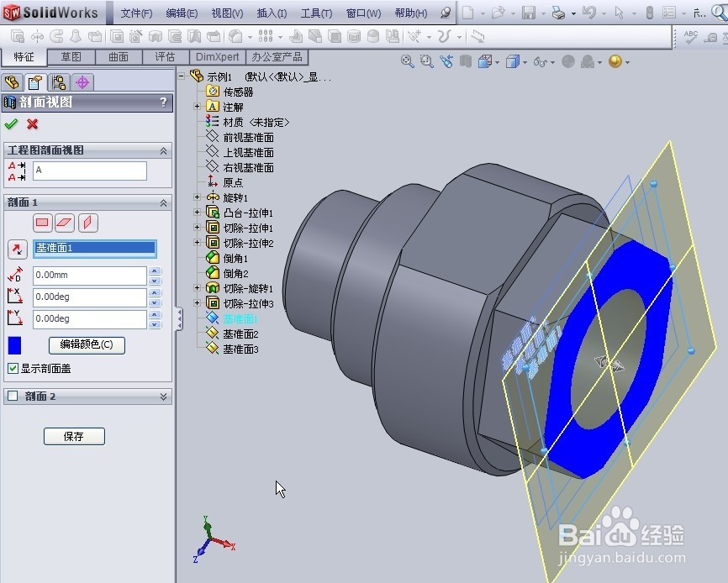728x583 pixels.
Task: Switch to the 草图 sketch tab
Action: 71,57
